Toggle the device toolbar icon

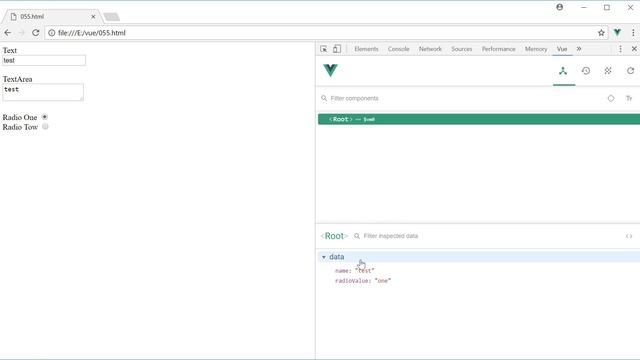tap(337, 49)
